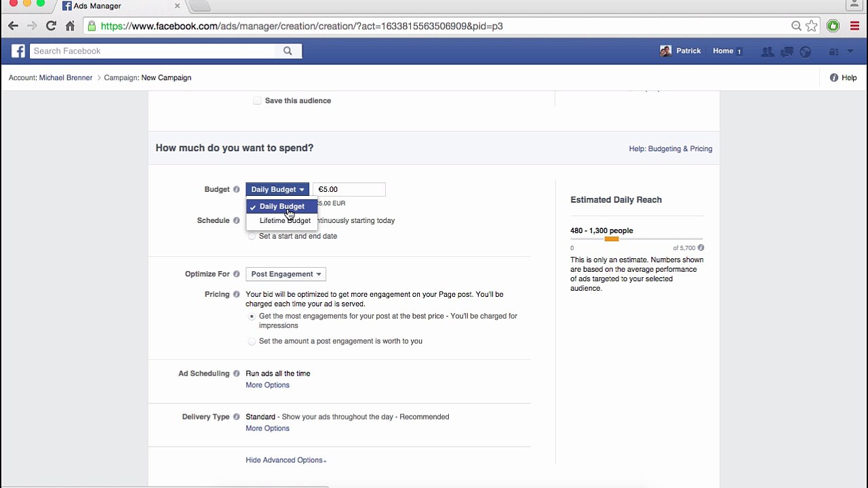Bookmark this page with the star icon
Viewport: 868px width, 488px height.
coord(812,26)
